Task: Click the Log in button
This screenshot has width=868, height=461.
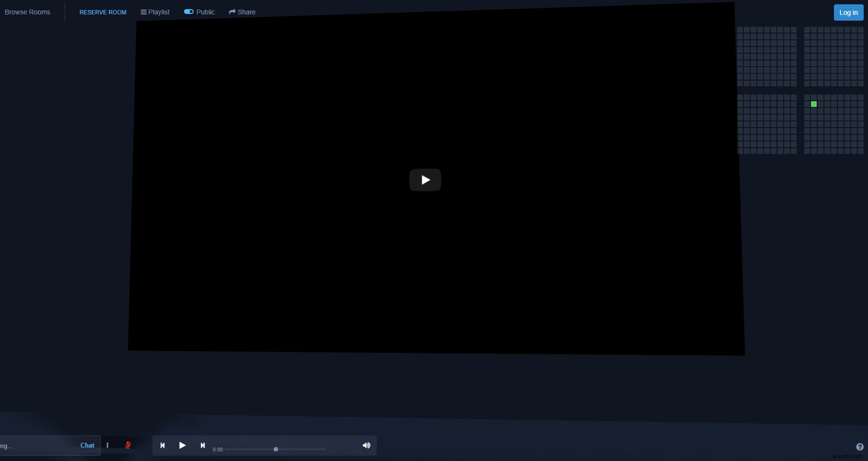Action: (848, 12)
